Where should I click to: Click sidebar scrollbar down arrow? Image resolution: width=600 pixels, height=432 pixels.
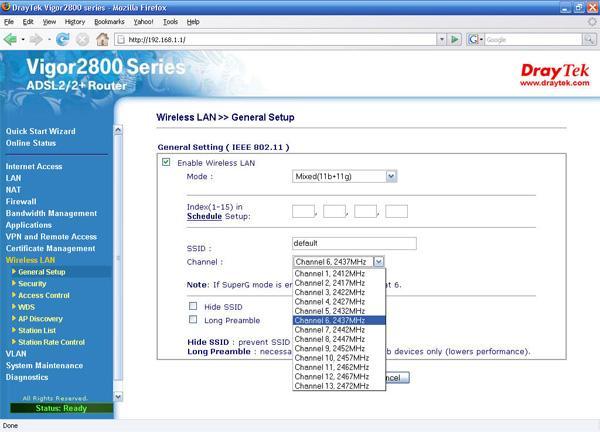(x=118, y=396)
